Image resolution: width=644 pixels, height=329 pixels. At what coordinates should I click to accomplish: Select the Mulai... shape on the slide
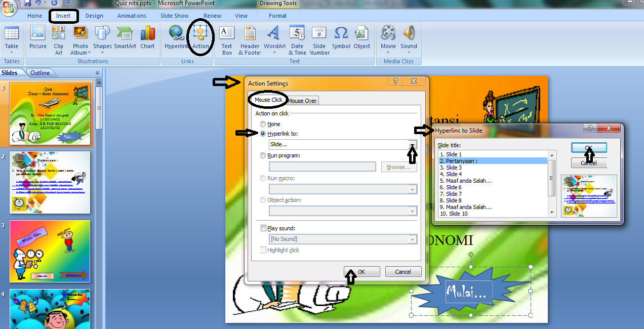(x=470, y=291)
